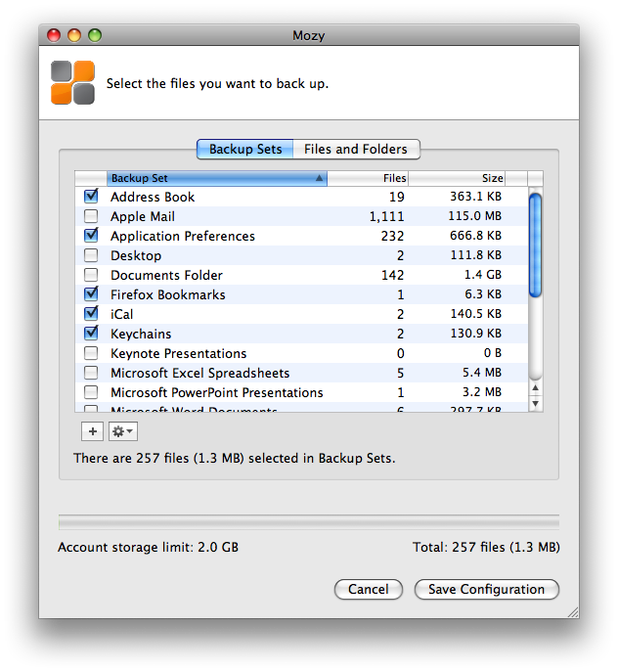Click the Cancel button
This screenshot has width=618, height=672.
[x=368, y=589]
